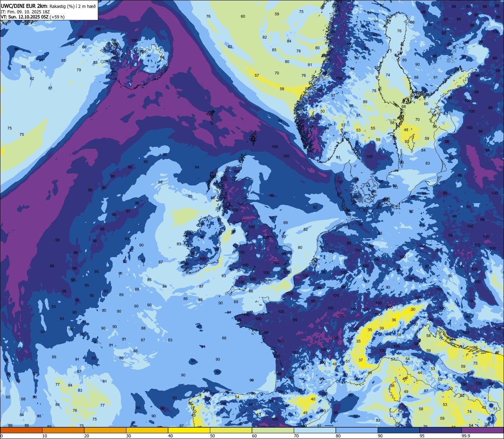Click the '99.9' label on the legend scale

coord(466,436)
